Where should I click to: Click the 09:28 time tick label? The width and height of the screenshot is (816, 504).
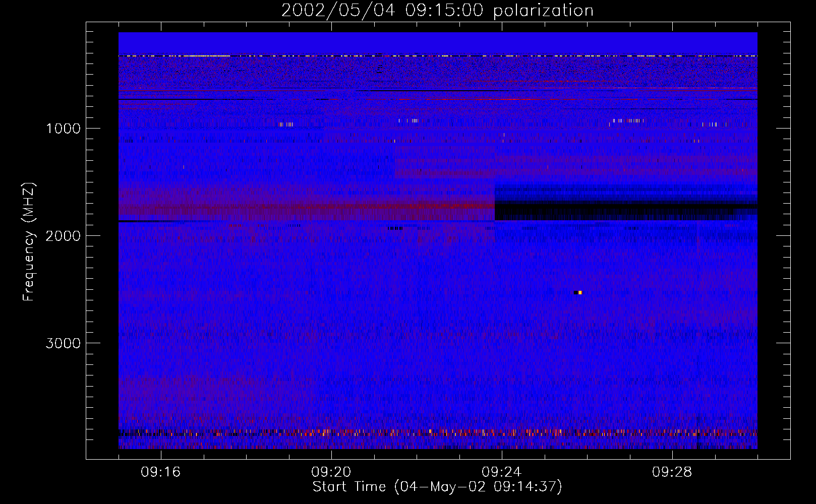click(x=672, y=472)
